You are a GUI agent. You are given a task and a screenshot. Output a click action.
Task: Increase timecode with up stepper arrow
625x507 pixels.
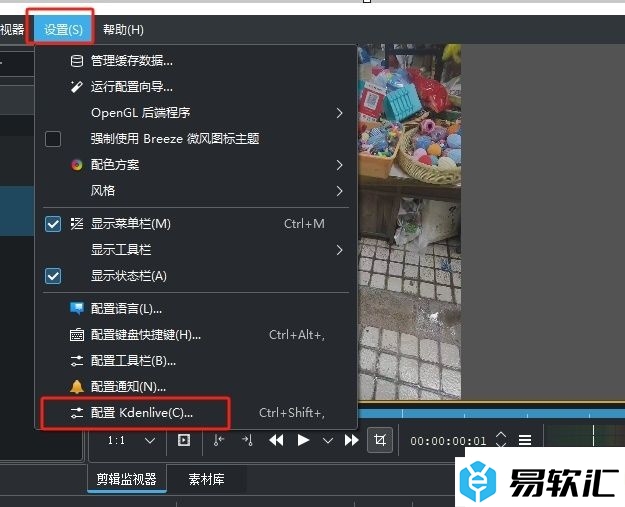[501, 435]
